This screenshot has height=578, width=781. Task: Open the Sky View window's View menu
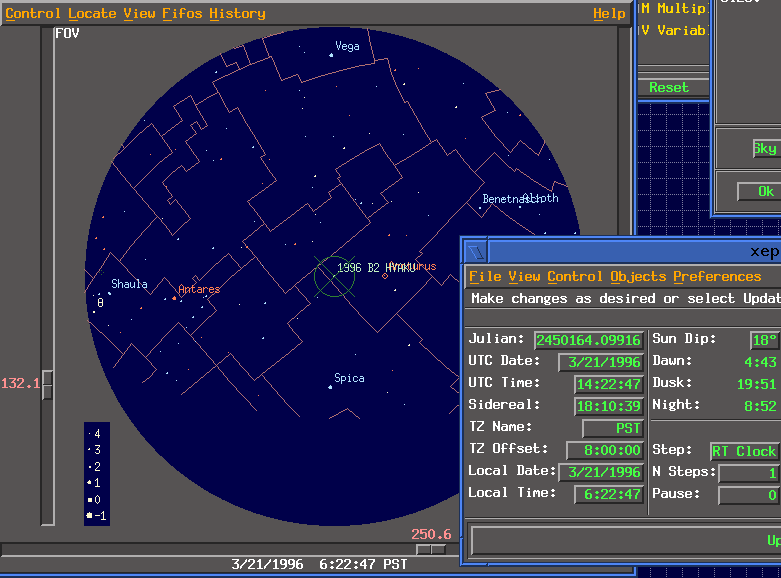pos(139,13)
